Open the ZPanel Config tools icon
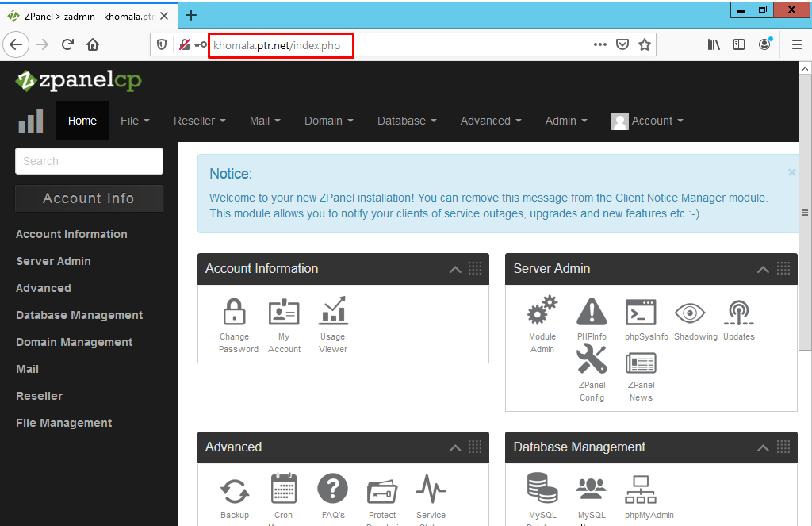 pyautogui.click(x=592, y=359)
